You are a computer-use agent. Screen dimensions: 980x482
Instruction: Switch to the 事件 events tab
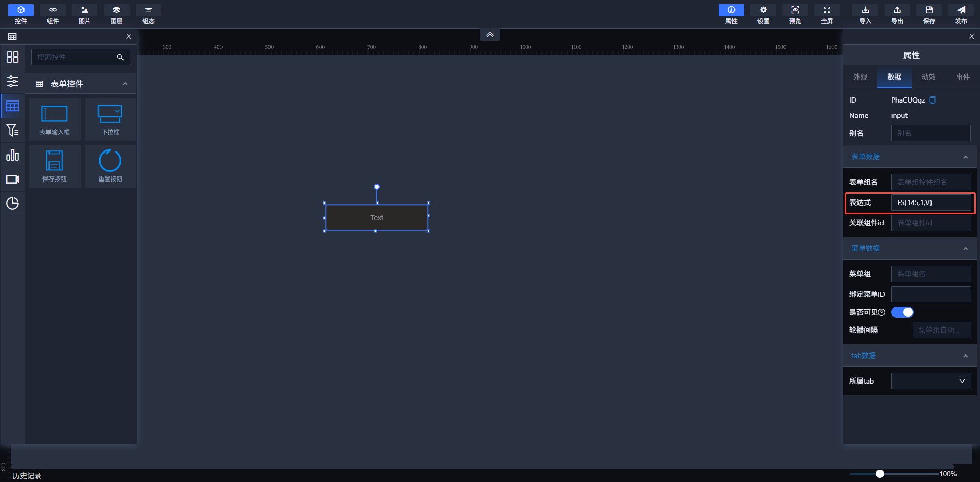963,77
